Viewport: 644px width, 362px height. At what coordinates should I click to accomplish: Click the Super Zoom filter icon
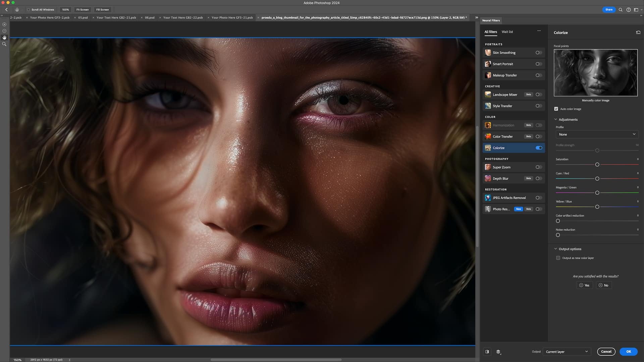[x=488, y=167]
